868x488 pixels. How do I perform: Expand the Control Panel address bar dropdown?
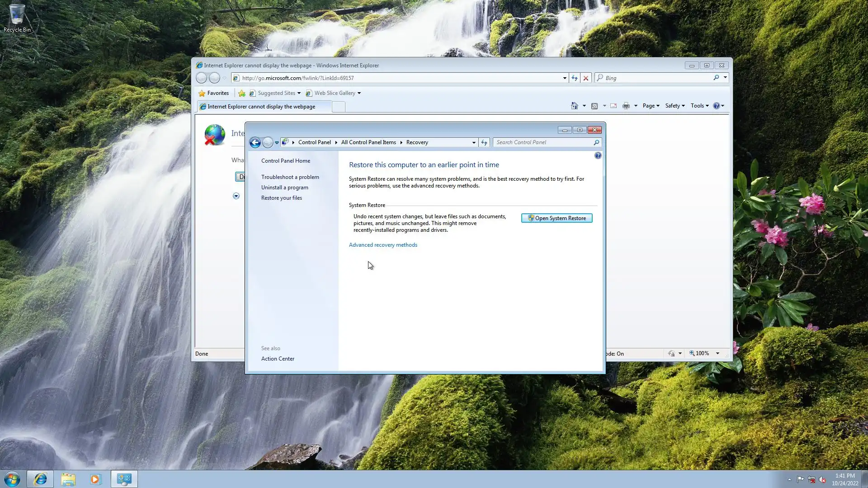474,142
